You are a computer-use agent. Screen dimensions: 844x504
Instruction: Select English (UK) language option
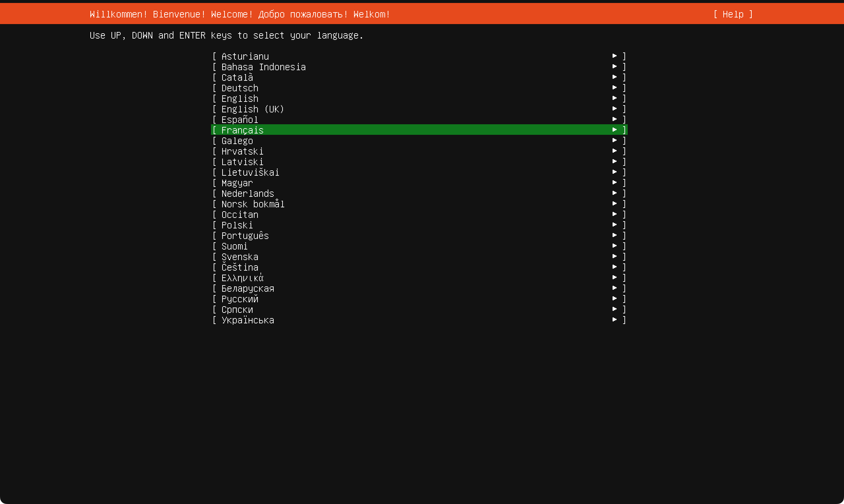tap(252, 109)
